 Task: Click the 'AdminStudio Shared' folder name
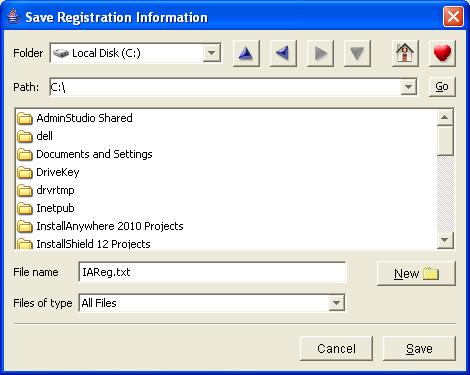84,118
